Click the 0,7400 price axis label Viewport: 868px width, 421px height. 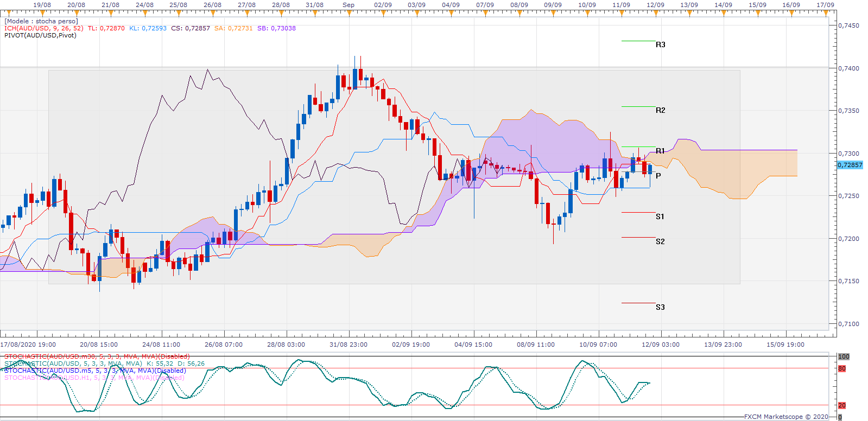[848, 68]
